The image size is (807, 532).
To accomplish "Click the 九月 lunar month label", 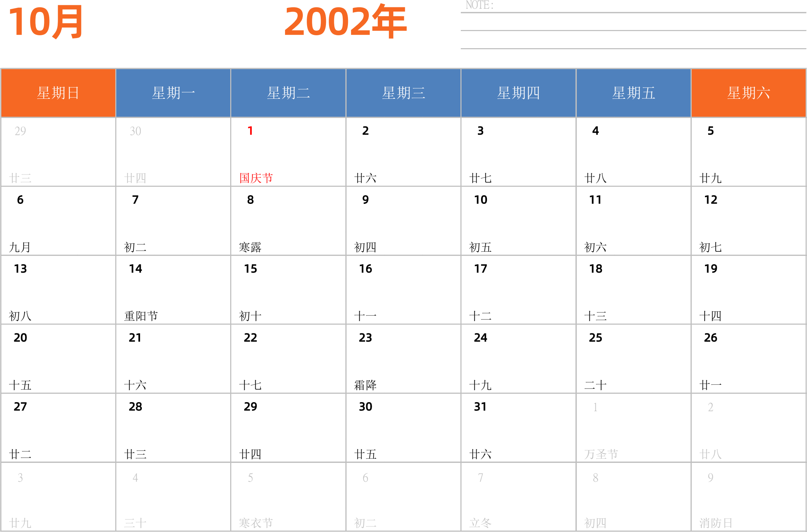I will pos(20,247).
